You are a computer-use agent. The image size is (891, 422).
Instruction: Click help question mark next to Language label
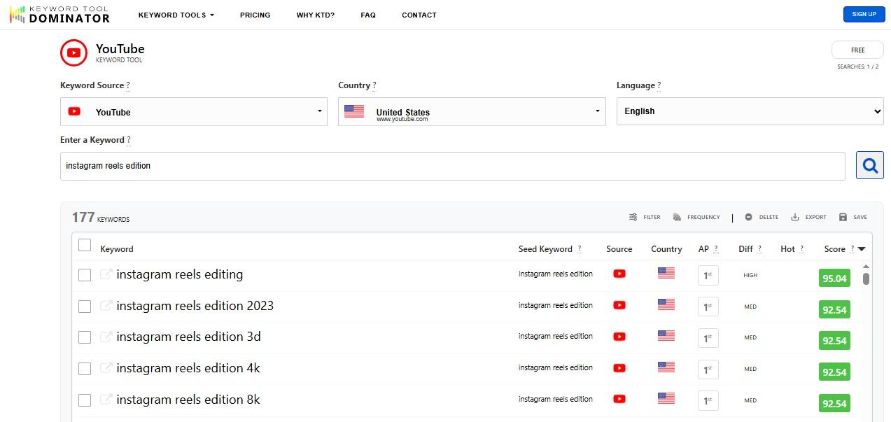659,86
